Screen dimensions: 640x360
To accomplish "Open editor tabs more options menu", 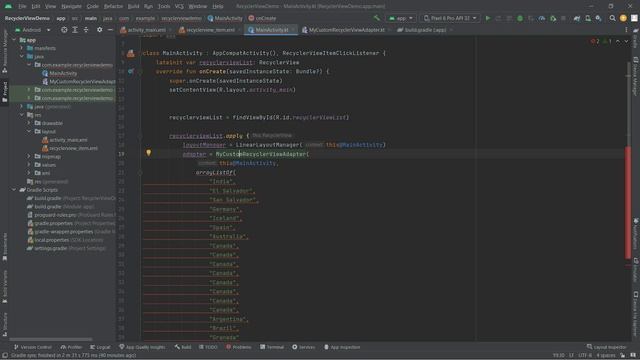I will (x=626, y=30).
